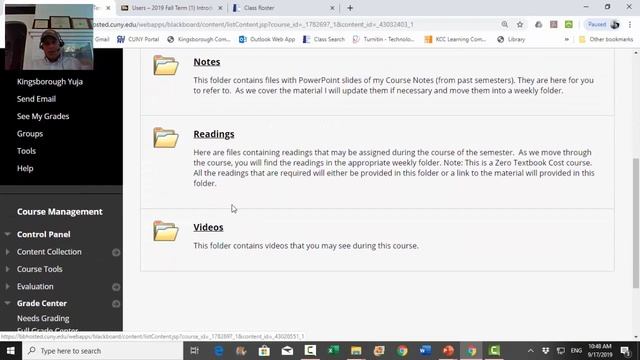Viewport: 640px width, 360px height.
Task: Collapse the Control Panel section
Action: tap(7, 234)
